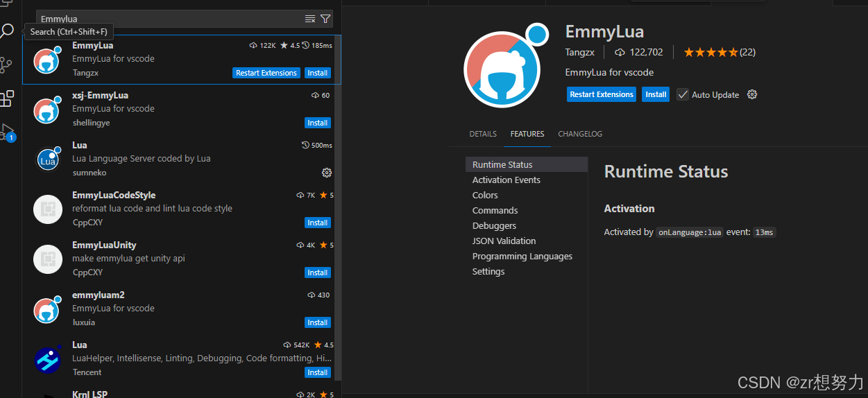Switch to the FEATURES tab

tap(527, 134)
